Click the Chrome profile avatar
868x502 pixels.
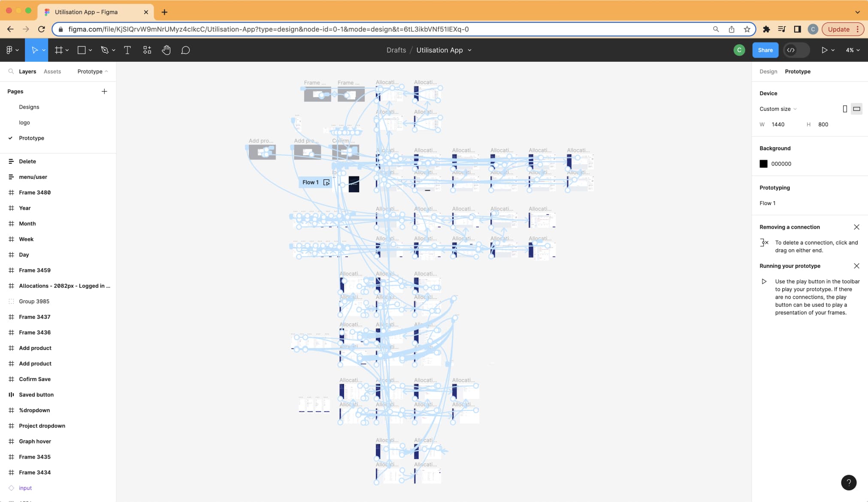[x=813, y=29]
